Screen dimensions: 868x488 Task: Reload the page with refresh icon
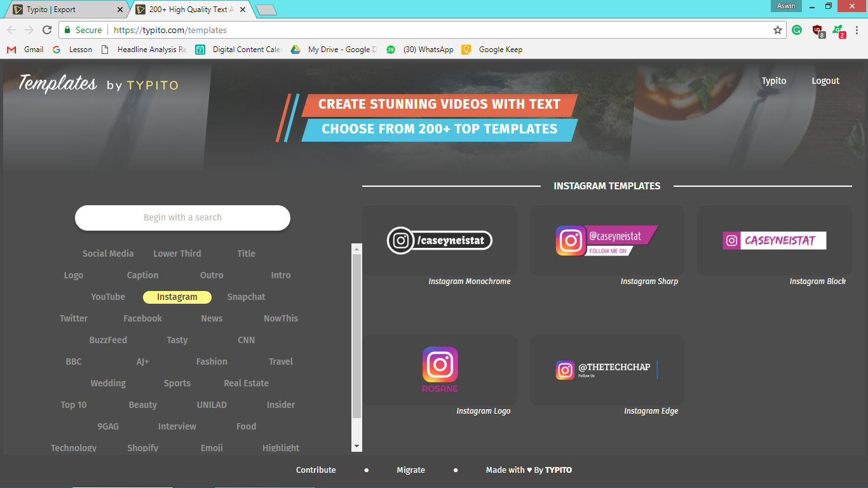(47, 30)
